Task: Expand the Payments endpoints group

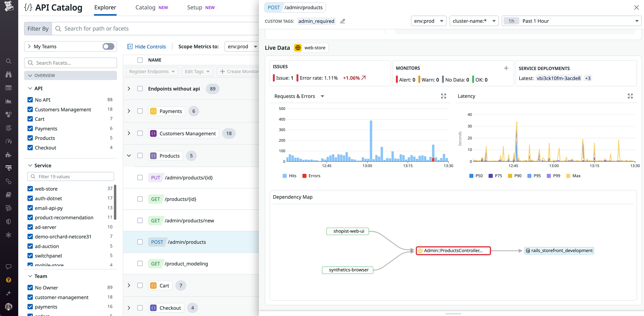Action: [129, 111]
